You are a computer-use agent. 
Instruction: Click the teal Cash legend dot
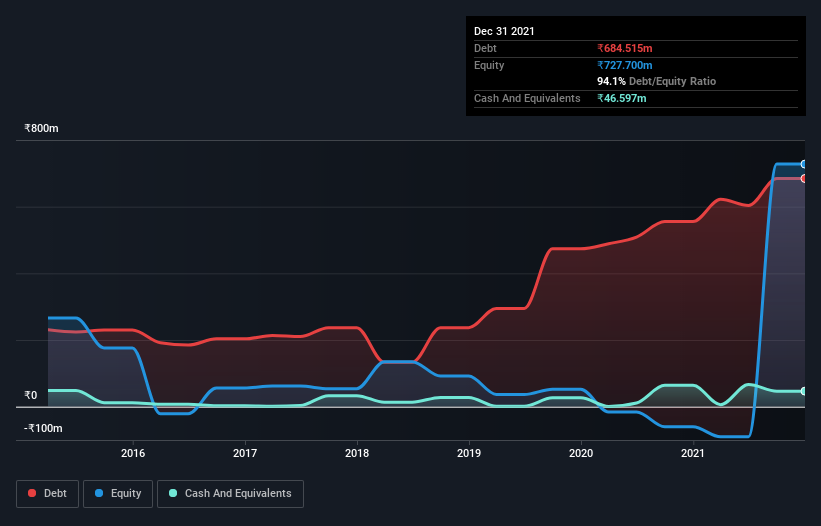(x=173, y=493)
